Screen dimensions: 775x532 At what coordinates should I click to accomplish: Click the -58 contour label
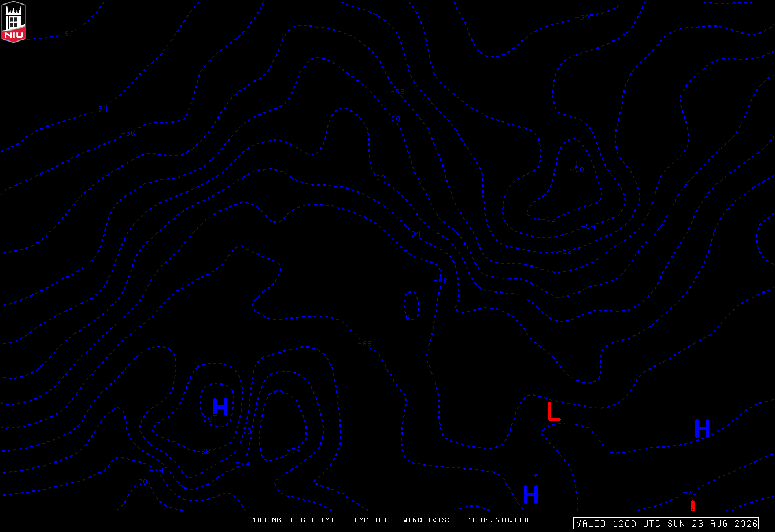(397, 91)
